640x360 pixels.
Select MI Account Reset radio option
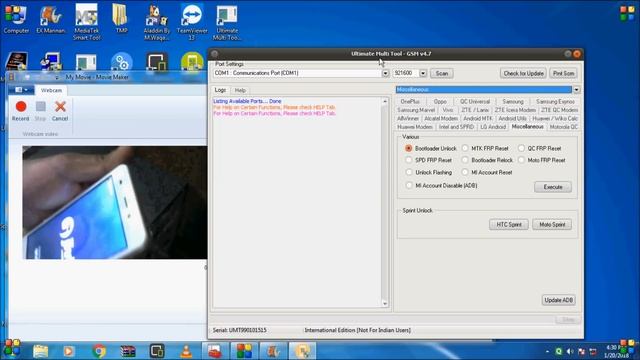coord(487,173)
